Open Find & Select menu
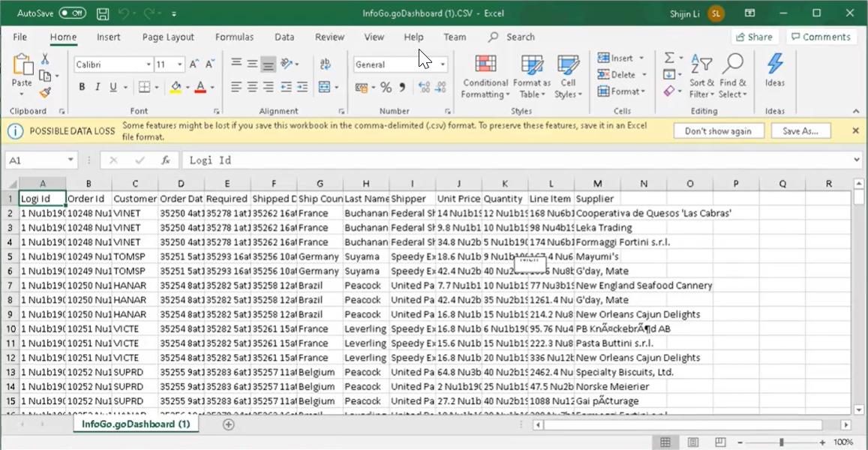868x450 pixels. [733, 77]
